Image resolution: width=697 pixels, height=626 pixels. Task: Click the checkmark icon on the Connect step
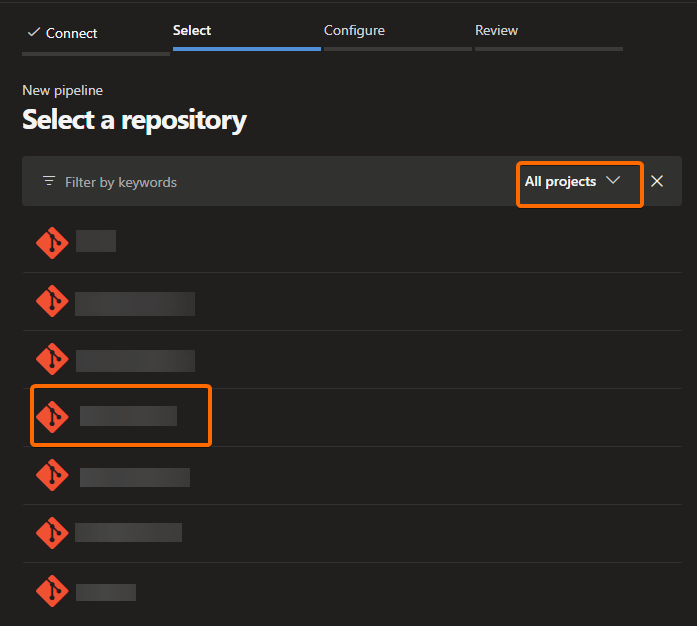(x=33, y=33)
